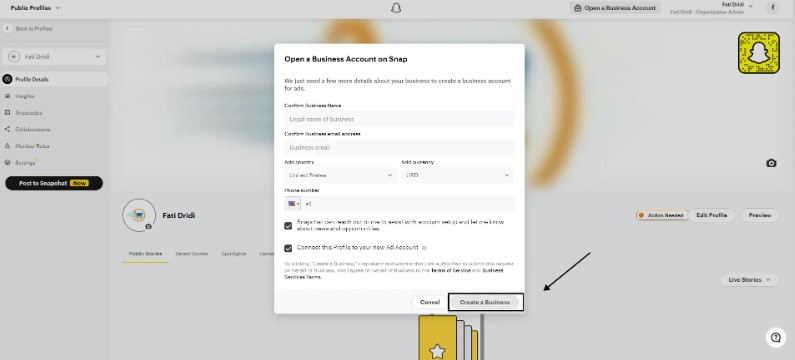Switch to the Spotlights tab

click(234, 254)
